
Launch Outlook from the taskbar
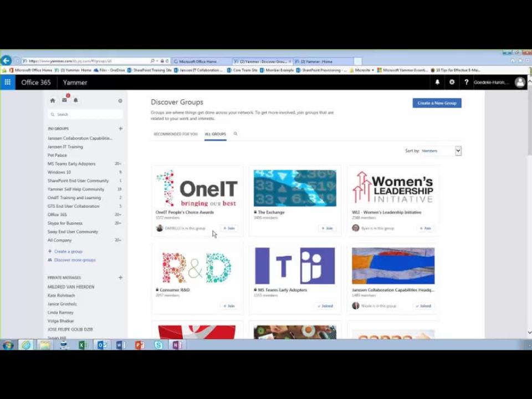(102, 345)
